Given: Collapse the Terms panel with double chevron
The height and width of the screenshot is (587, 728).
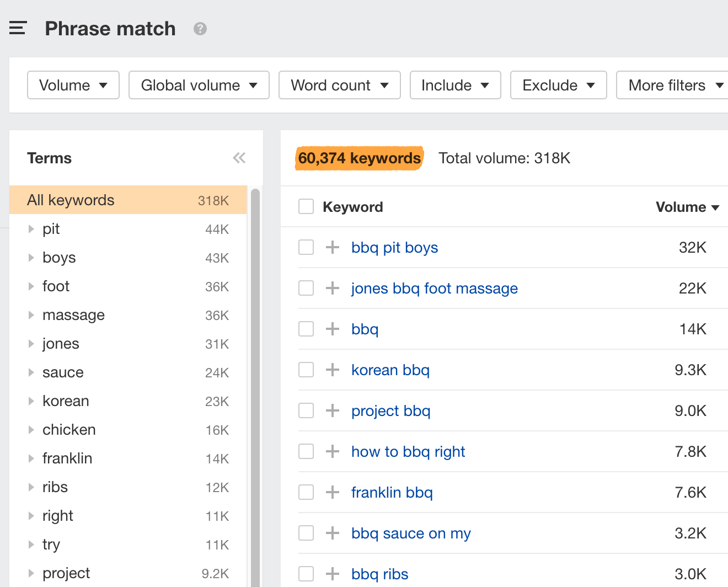Looking at the screenshot, I should [239, 158].
